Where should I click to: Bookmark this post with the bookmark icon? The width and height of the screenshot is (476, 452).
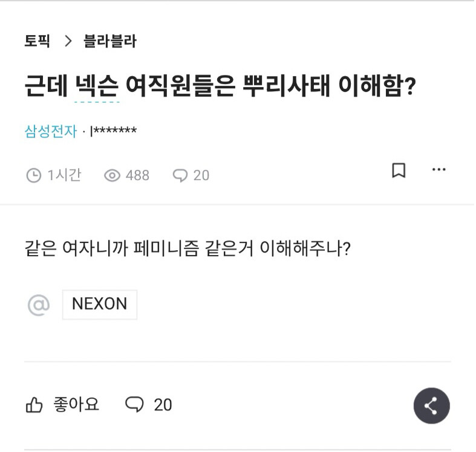pos(399,170)
